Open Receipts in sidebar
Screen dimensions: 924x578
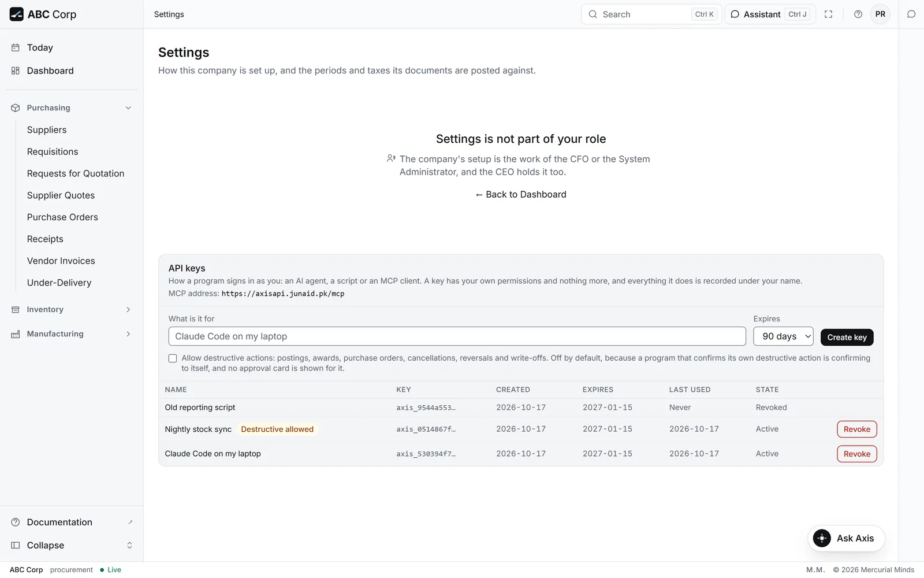[x=45, y=239]
